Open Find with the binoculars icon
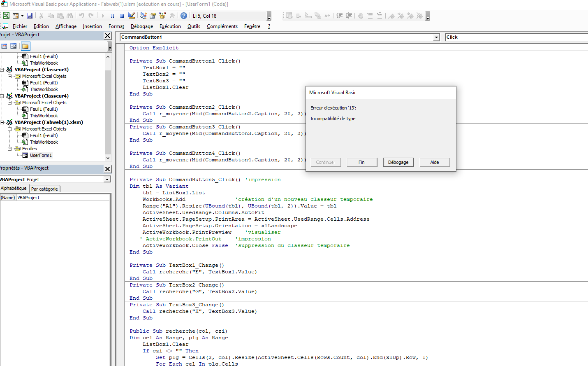588x366 pixels. pyautogui.click(x=69, y=16)
